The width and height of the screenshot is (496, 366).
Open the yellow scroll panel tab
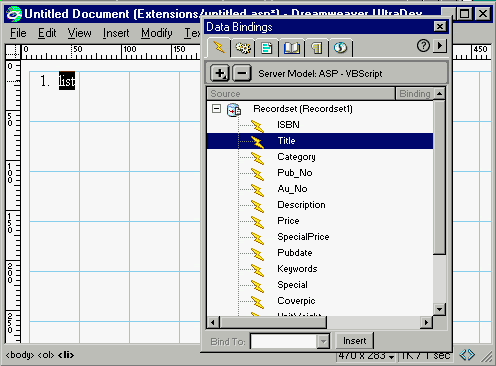tap(316, 48)
